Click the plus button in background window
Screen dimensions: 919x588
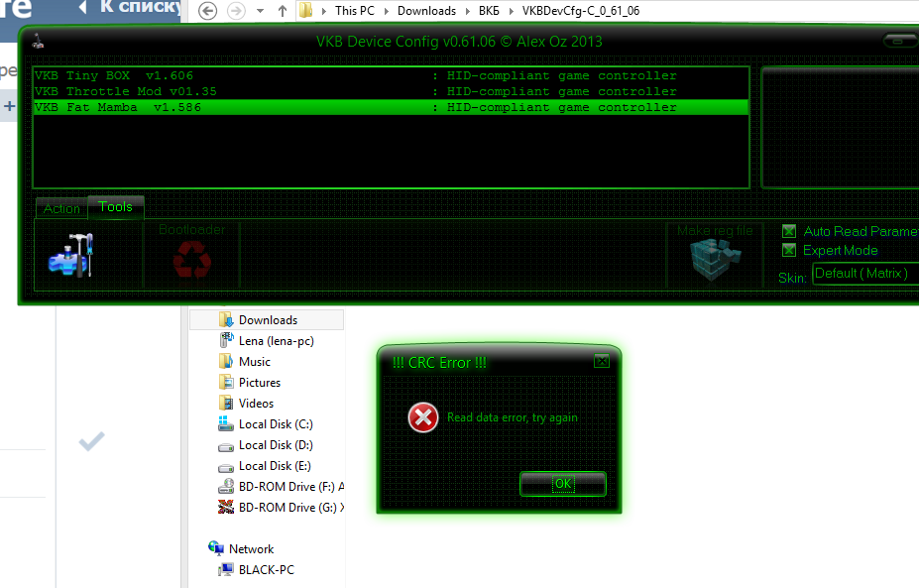(9, 106)
